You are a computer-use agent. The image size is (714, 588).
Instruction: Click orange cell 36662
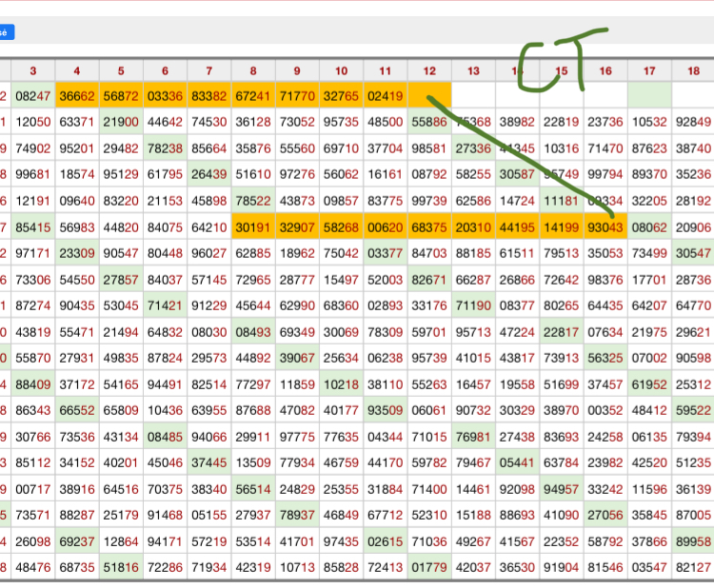(x=77, y=95)
